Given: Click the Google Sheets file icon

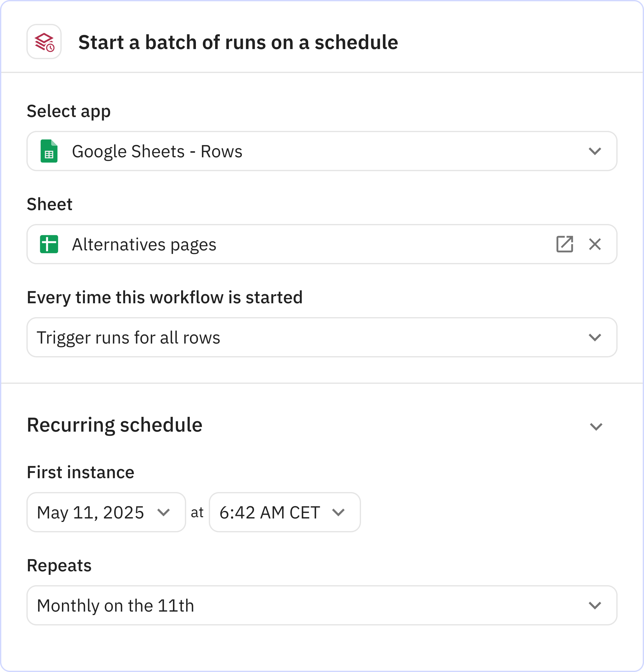Looking at the screenshot, I should [x=49, y=151].
